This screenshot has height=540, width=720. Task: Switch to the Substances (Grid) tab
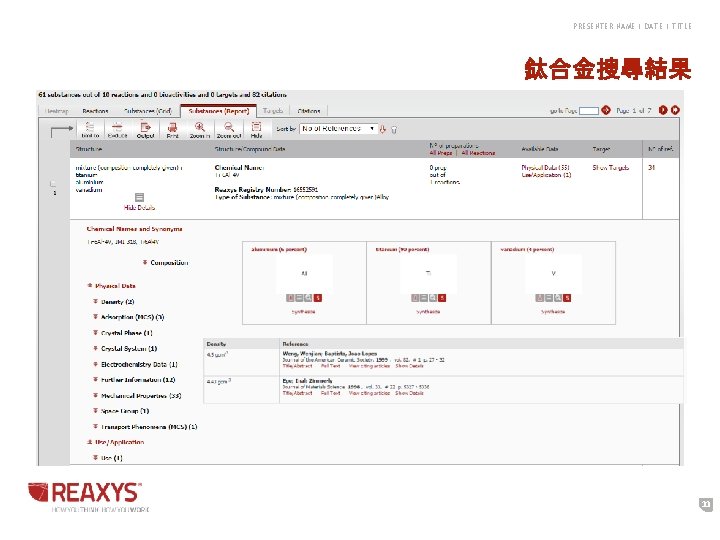147,111
